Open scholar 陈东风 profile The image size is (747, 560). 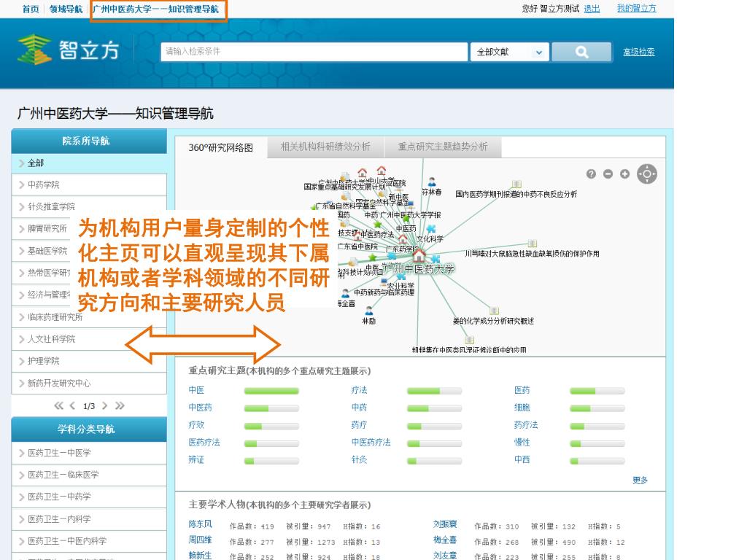click(200, 524)
